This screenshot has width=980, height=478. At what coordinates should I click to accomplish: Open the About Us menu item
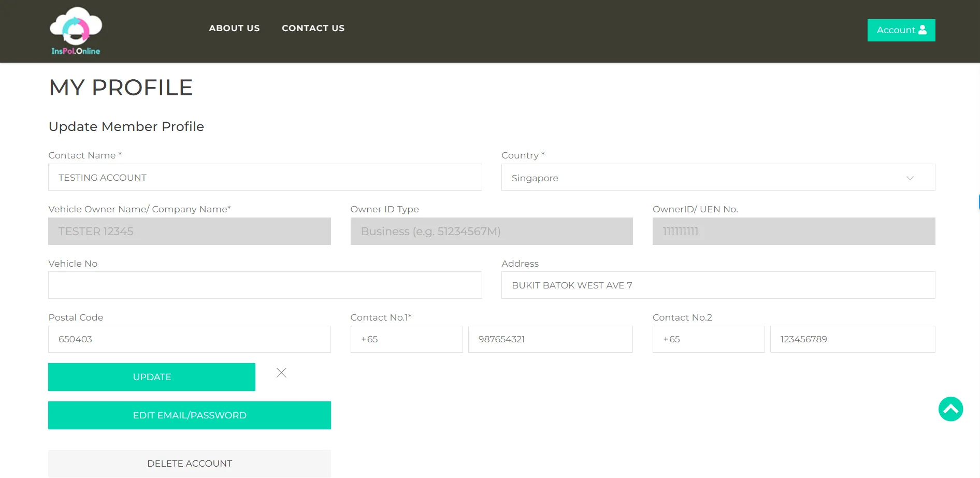tap(234, 28)
